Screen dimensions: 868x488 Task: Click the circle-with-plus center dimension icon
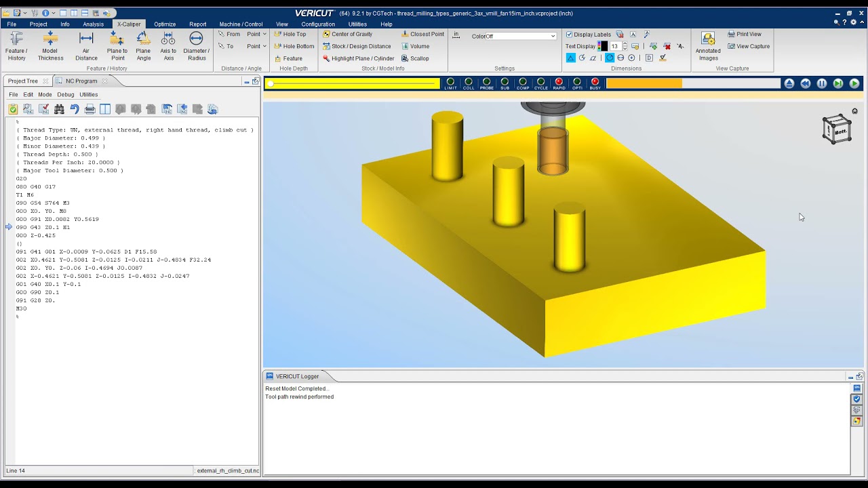tap(631, 58)
